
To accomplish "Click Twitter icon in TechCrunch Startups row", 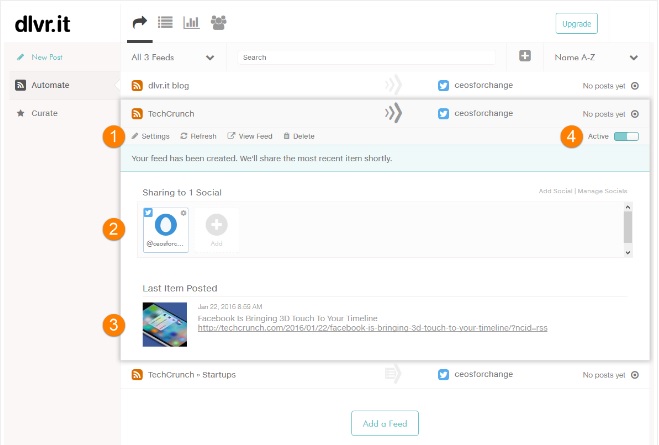I will click(x=443, y=374).
